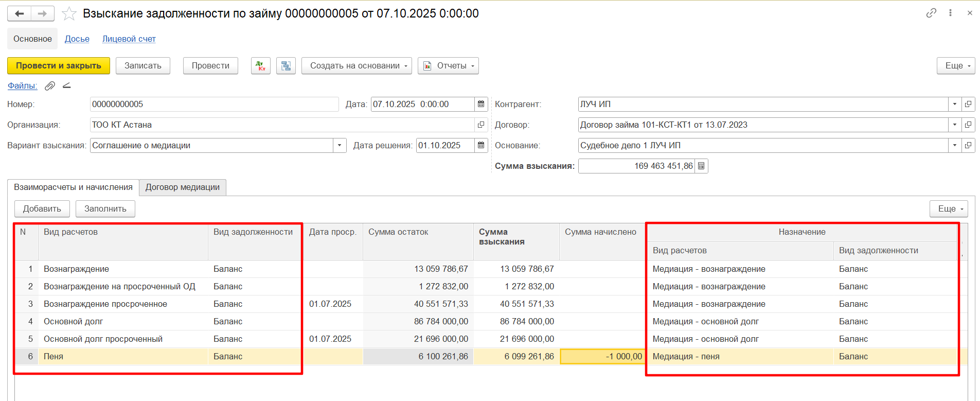Open the Организация field open-form icon
The height and width of the screenshot is (401, 980).
pyautogui.click(x=481, y=125)
